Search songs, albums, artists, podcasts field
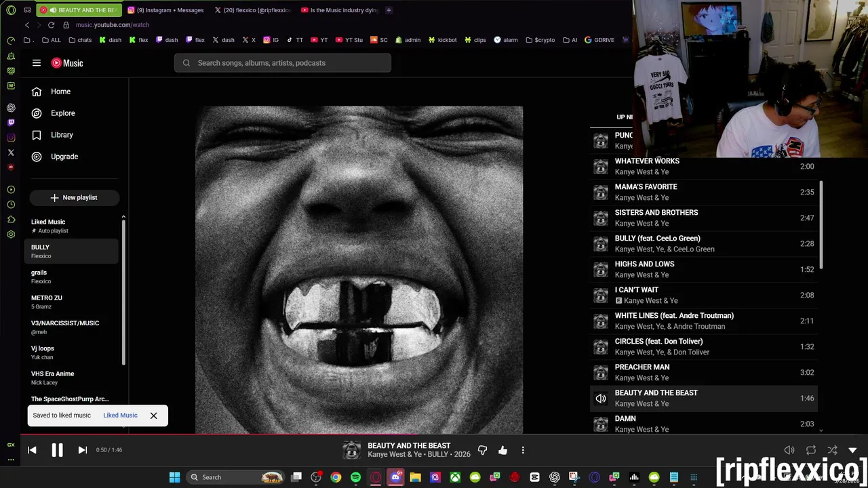Viewport: 868px width, 488px height. click(x=283, y=63)
